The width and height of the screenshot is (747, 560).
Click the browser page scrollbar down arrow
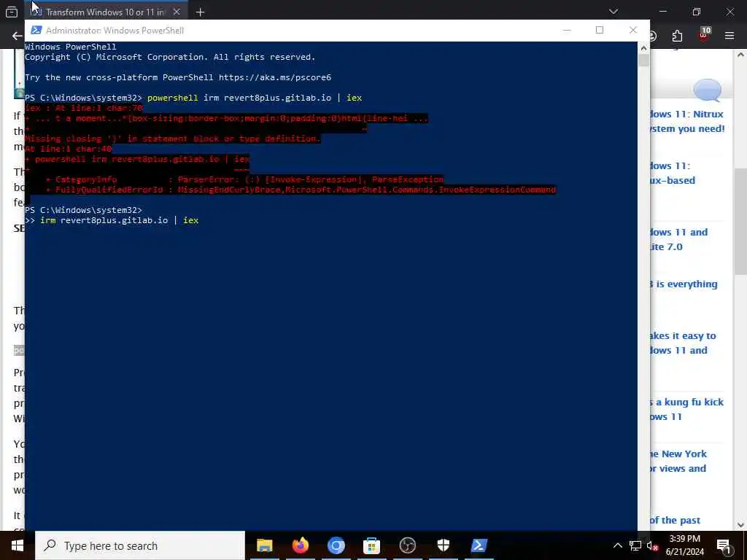click(x=741, y=525)
